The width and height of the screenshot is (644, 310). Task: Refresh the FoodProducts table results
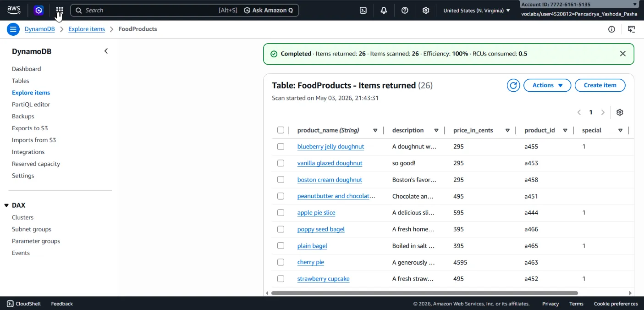click(513, 85)
